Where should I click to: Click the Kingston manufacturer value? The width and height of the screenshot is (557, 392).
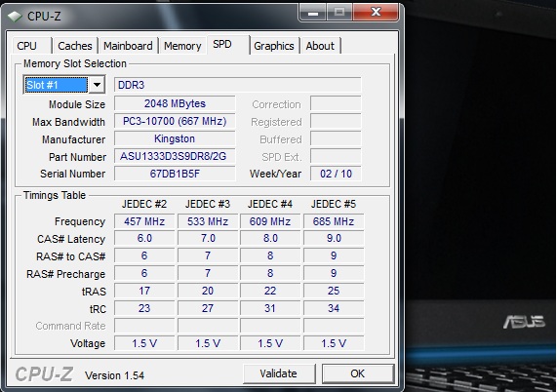click(175, 138)
